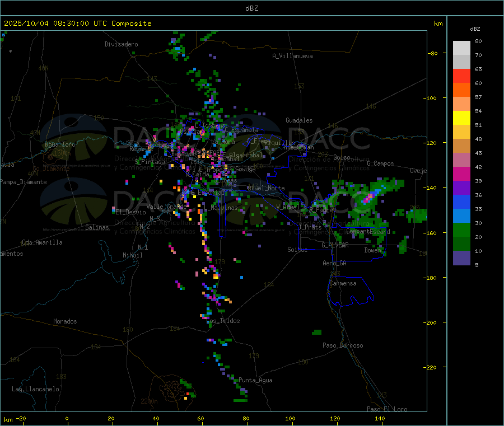Click the -200 km vertical axis tick
The width and height of the screenshot is (504, 426).
[x=430, y=322]
